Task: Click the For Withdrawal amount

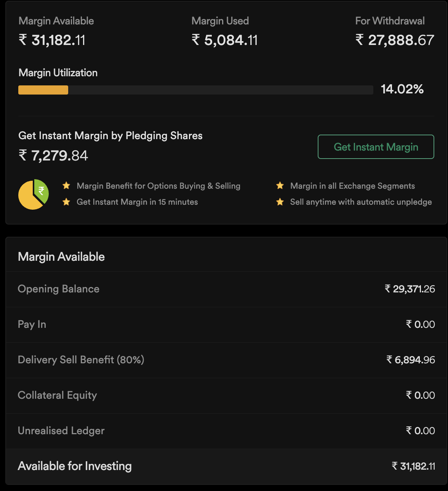Action: pos(395,40)
